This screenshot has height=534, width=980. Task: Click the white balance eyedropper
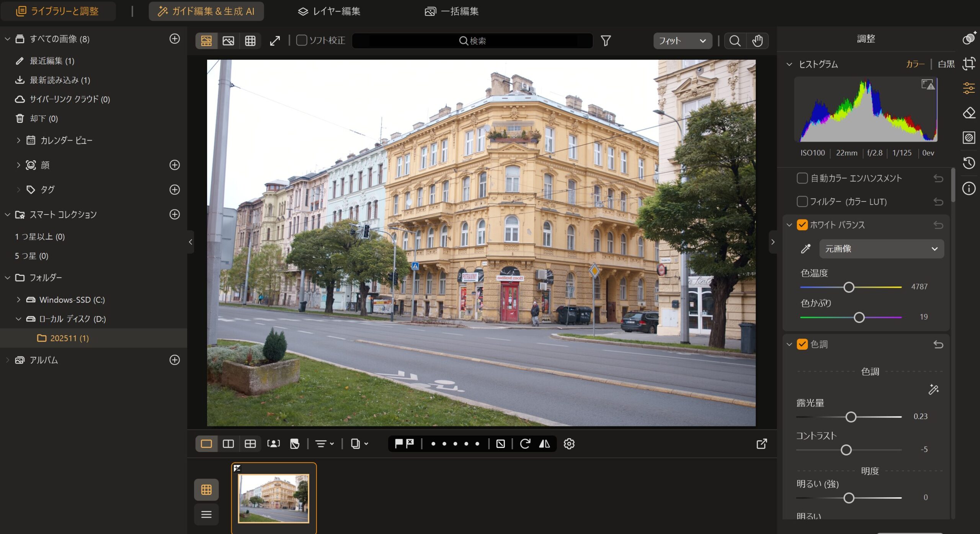(806, 249)
